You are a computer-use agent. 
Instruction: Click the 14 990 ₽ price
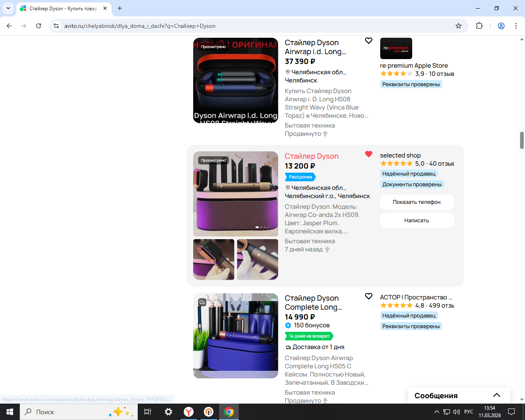point(300,317)
